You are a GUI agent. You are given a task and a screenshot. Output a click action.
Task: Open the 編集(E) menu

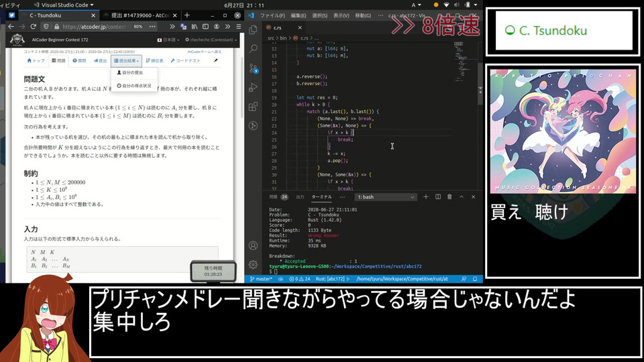tap(298, 15)
